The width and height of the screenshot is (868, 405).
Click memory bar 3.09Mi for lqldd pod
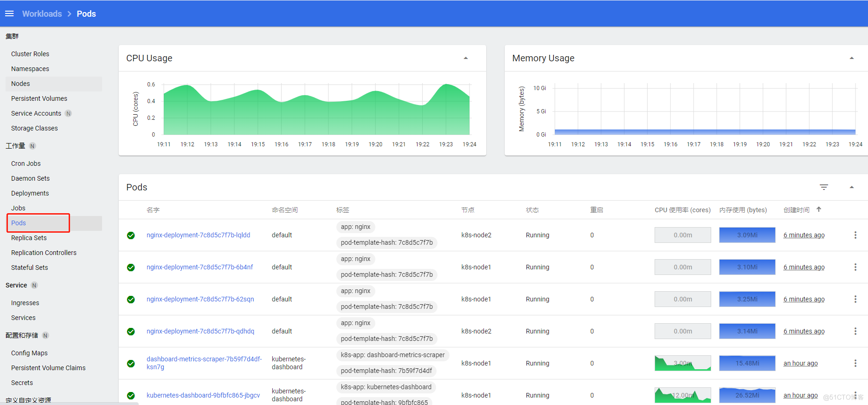747,235
